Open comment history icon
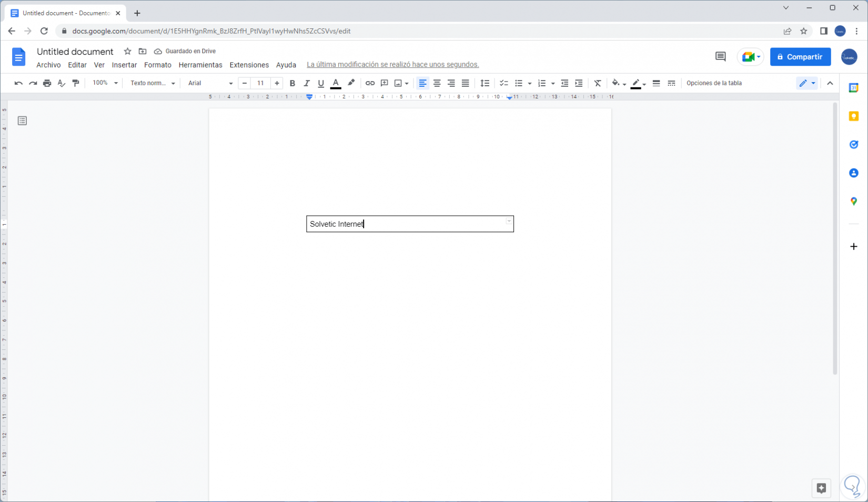 pyautogui.click(x=721, y=57)
